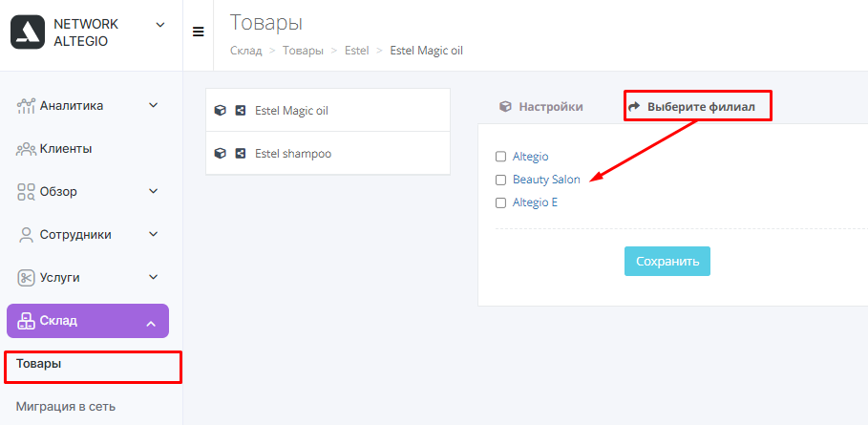This screenshot has width=868, height=425.
Task: Tick the Altegio E checkbox
Action: point(501,203)
